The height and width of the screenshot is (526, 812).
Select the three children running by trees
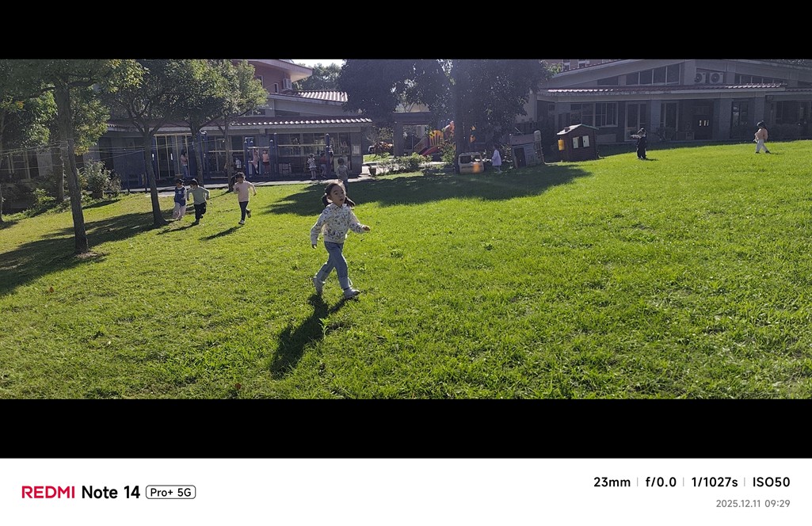[x=213, y=199]
